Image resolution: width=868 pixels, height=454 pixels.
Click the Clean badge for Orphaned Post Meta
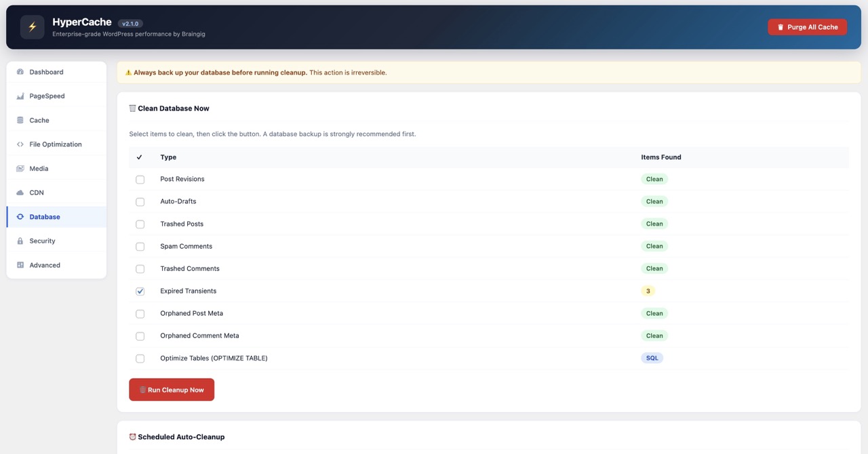(654, 314)
